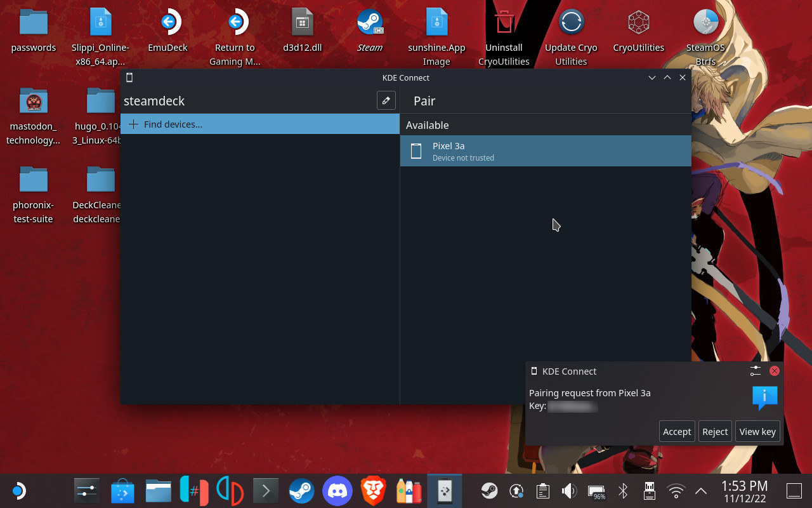This screenshot has width=812, height=508.
Task: Open the Bottles app taskbar icon
Action: (x=409, y=491)
